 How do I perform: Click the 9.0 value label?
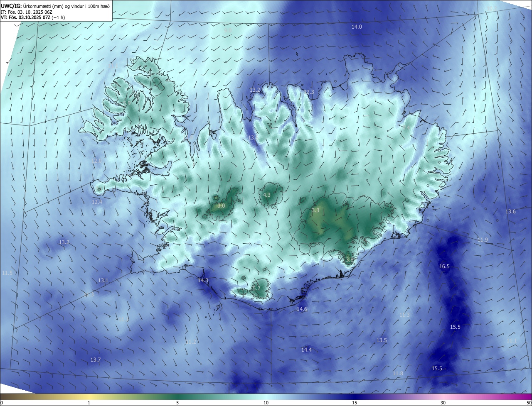coord(228,31)
